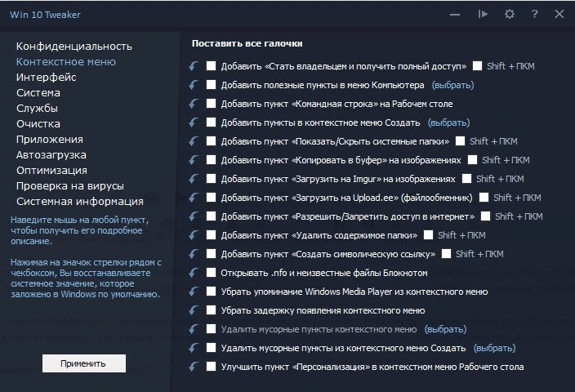Click restore arrow beside «меню Компьютера» option
Image resolution: width=575 pixels, height=392 pixels.
[x=194, y=85]
